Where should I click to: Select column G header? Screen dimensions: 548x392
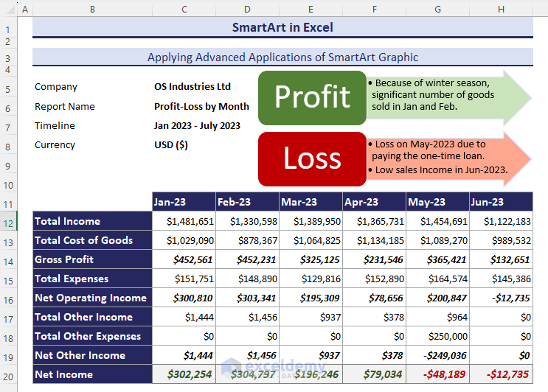(437, 10)
